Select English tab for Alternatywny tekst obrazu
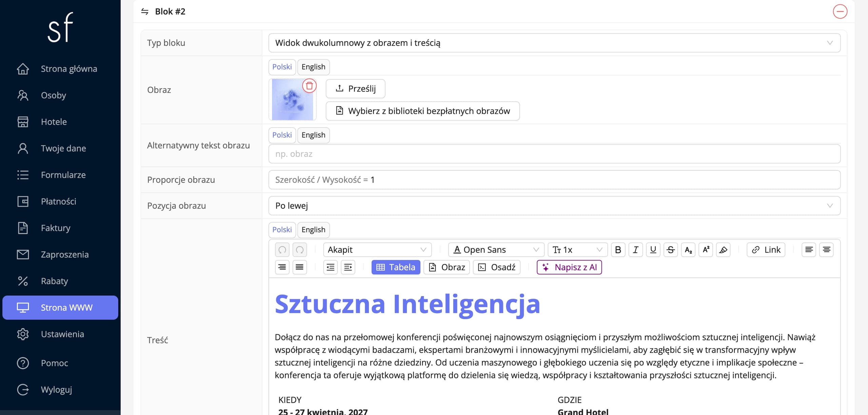Screen dimensions: 868x415 [x=313, y=135]
